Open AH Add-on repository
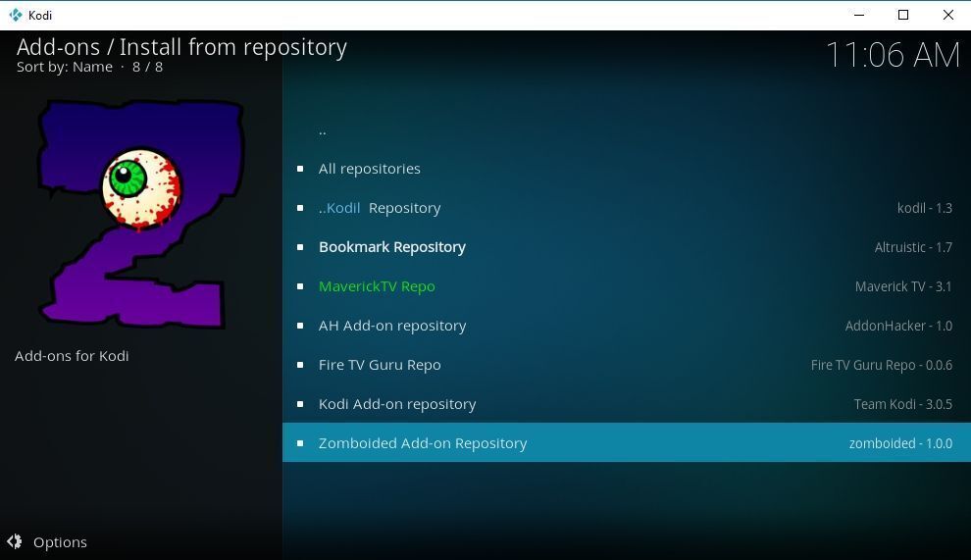The height and width of the screenshot is (560, 971). tap(626, 326)
